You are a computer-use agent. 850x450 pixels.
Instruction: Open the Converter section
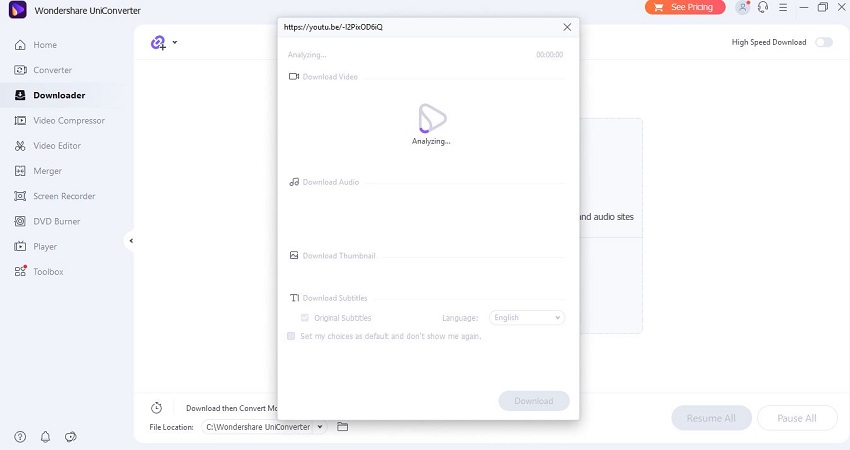click(x=43, y=70)
